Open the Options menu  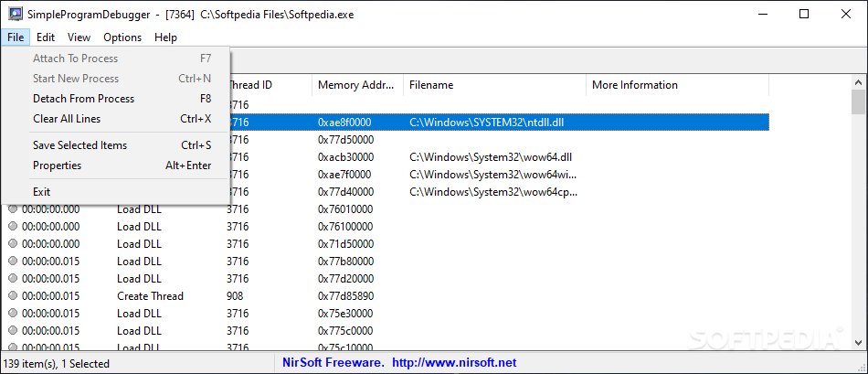[122, 37]
